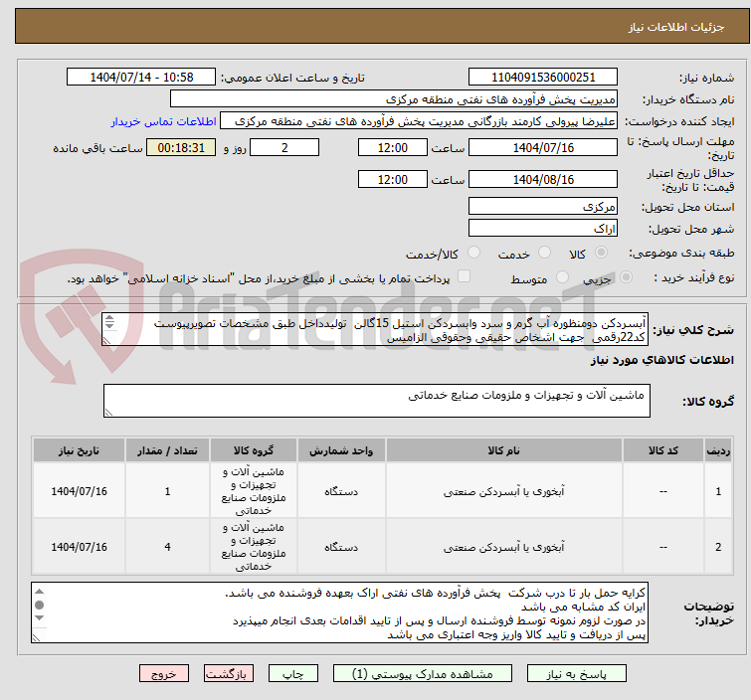Viewport: 751px width, 700px height.
Task: Click the بازگشت back button
Action: point(229,673)
